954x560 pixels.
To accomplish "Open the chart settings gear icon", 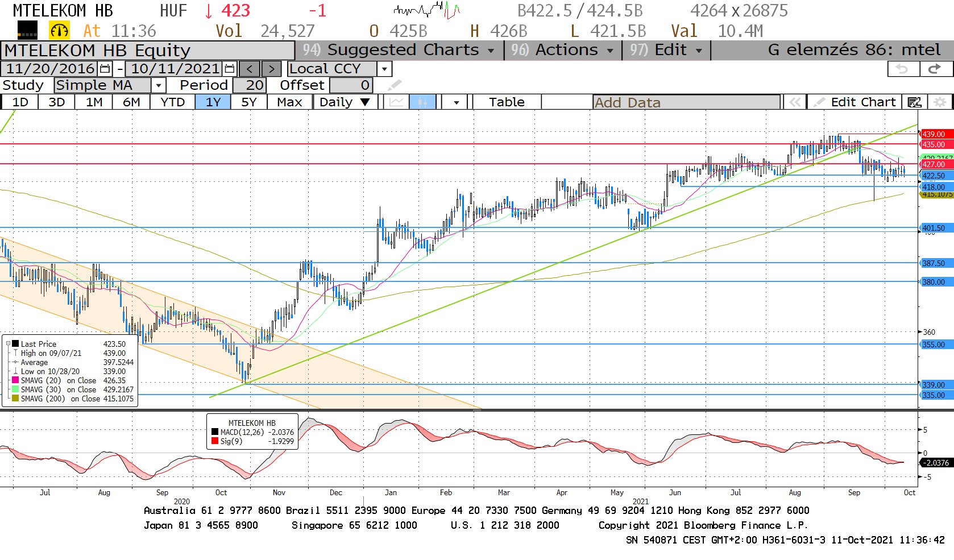I will point(940,102).
